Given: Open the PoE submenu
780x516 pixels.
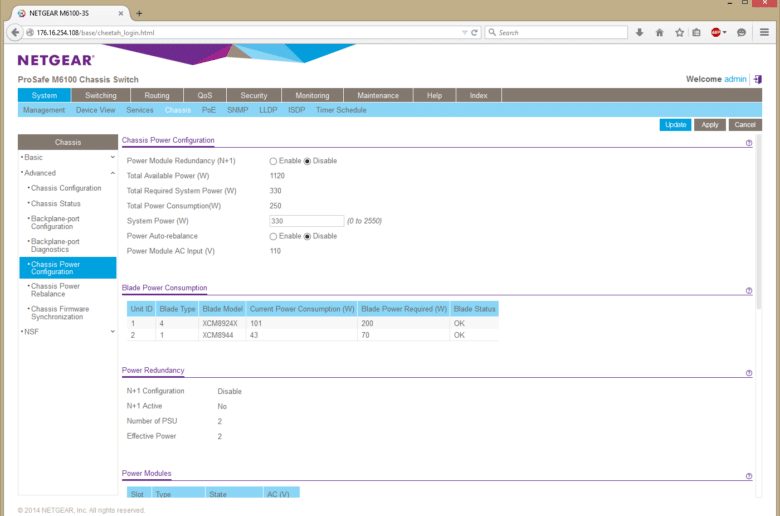Looking at the screenshot, I should (x=208, y=110).
